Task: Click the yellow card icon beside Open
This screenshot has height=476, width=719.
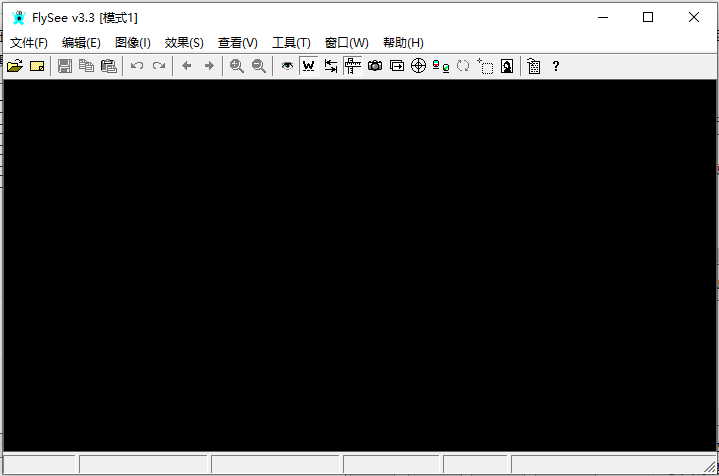Action: [x=37, y=66]
